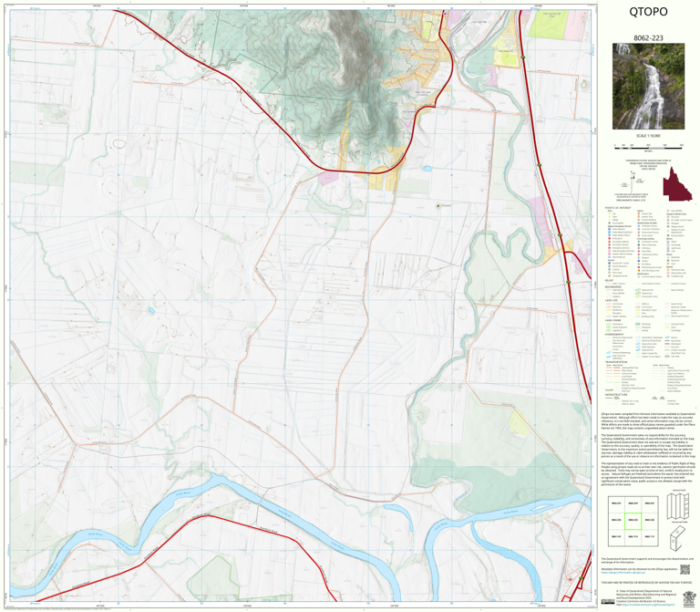
Task: Click the POINTS OF INTEREST legend heading
Action: tap(618, 208)
